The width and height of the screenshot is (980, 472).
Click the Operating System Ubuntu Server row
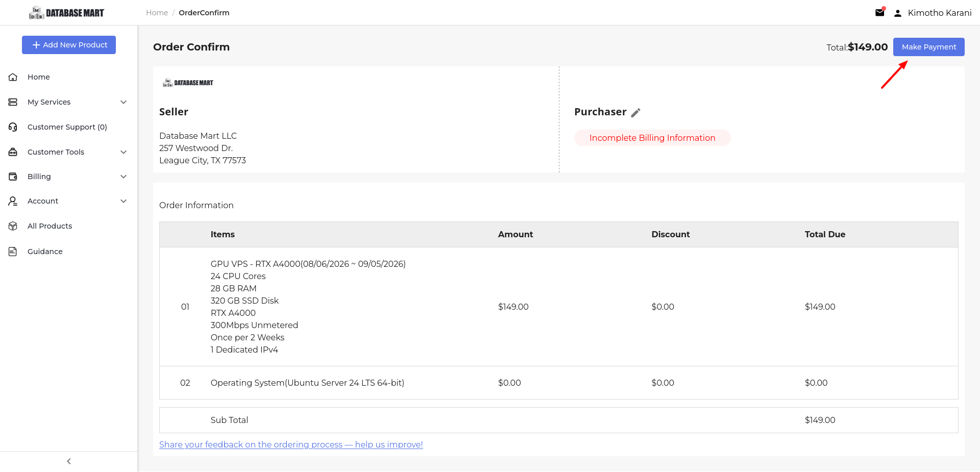(559, 383)
